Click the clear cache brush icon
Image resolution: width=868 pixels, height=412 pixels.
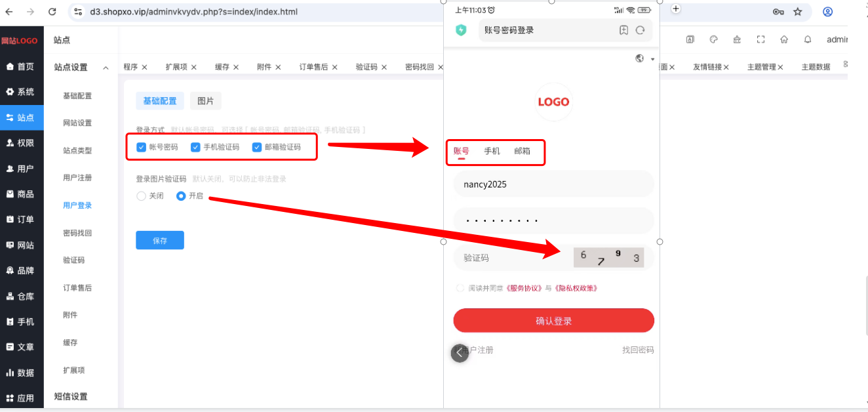click(x=737, y=39)
